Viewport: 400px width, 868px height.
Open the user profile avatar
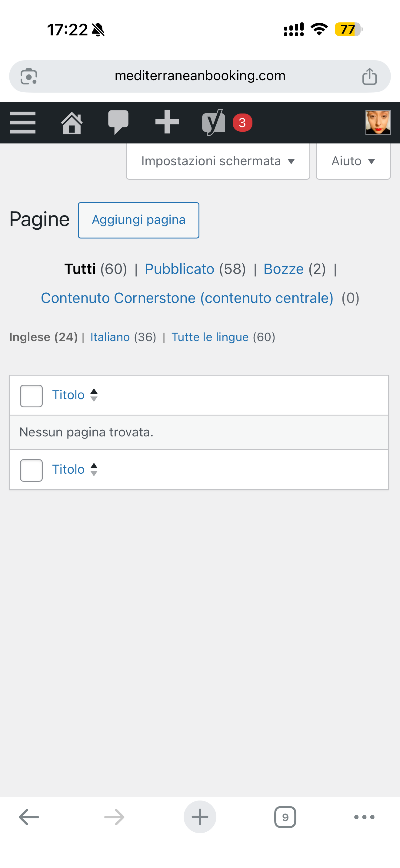[x=378, y=123]
